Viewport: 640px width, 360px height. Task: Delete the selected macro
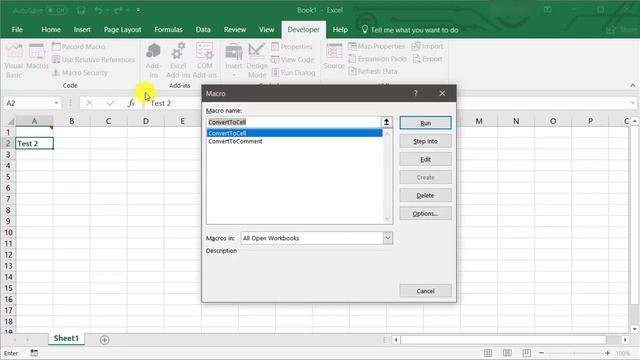(425, 196)
